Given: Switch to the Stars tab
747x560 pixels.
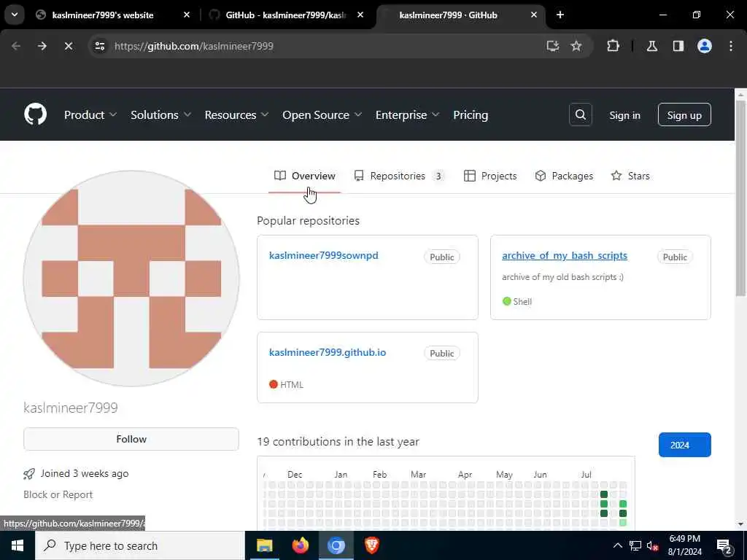Looking at the screenshot, I should tap(630, 176).
